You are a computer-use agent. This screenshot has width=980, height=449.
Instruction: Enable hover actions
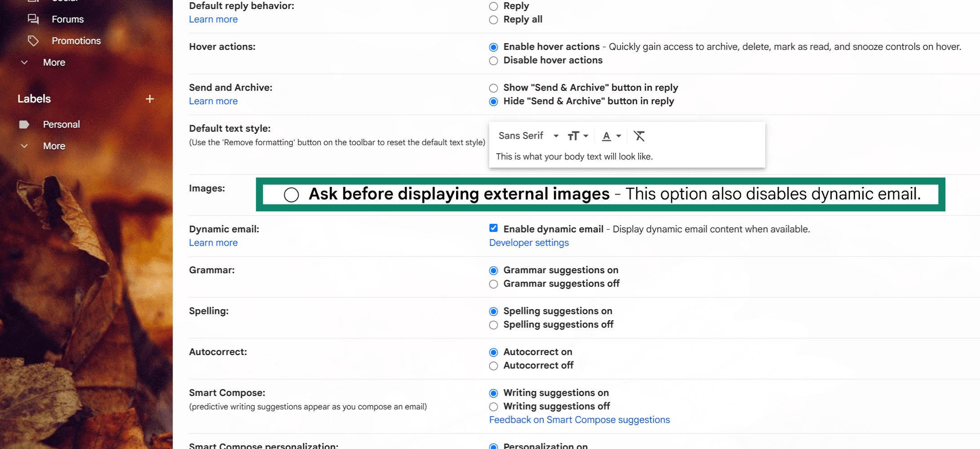coord(493,47)
